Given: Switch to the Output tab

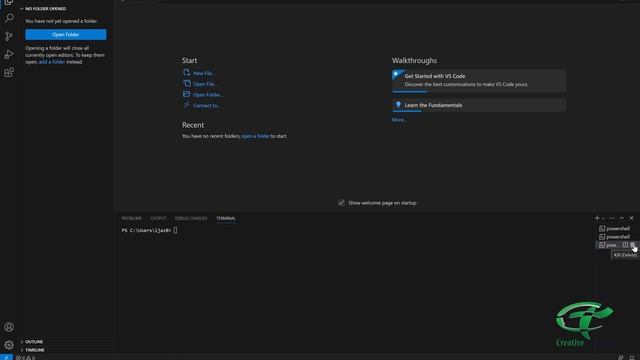Looking at the screenshot, I should point(158,218).
